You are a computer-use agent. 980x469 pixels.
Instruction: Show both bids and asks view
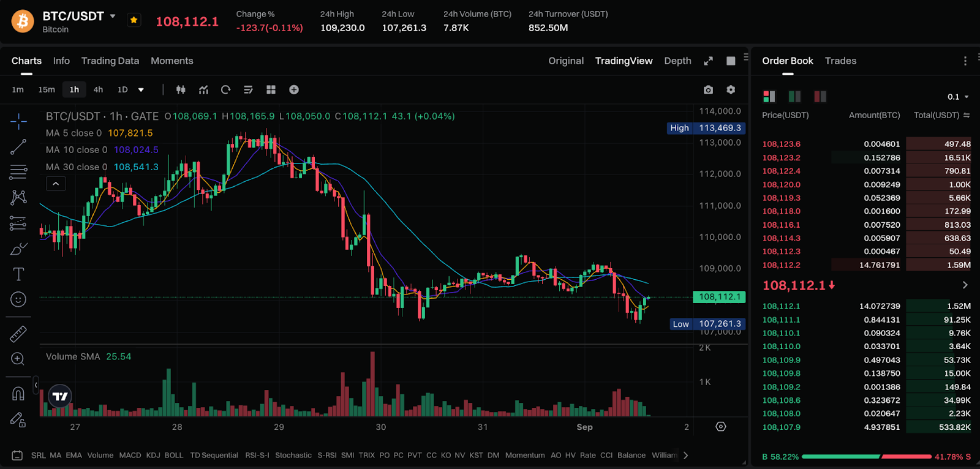click(x=769, y=96)
